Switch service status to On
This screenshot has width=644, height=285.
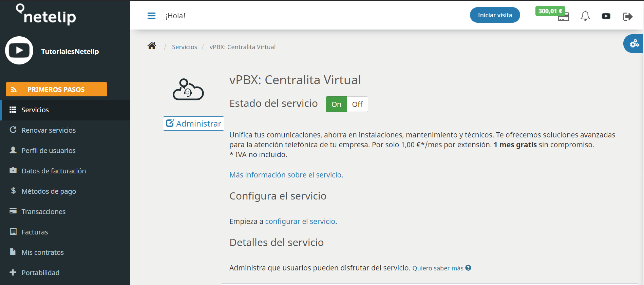tap(336, 104)
